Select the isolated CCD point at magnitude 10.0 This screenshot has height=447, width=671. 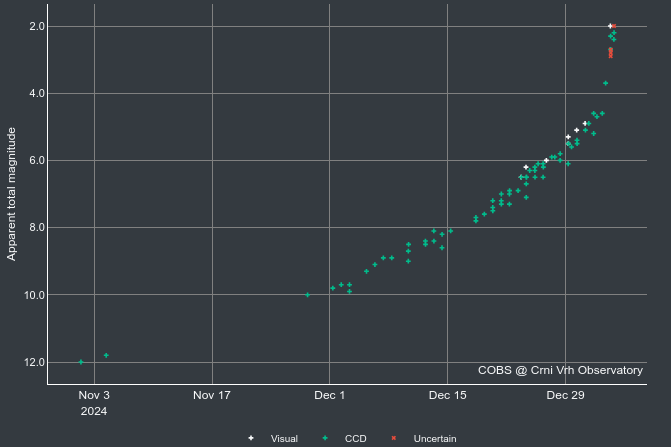click(307, 295)
